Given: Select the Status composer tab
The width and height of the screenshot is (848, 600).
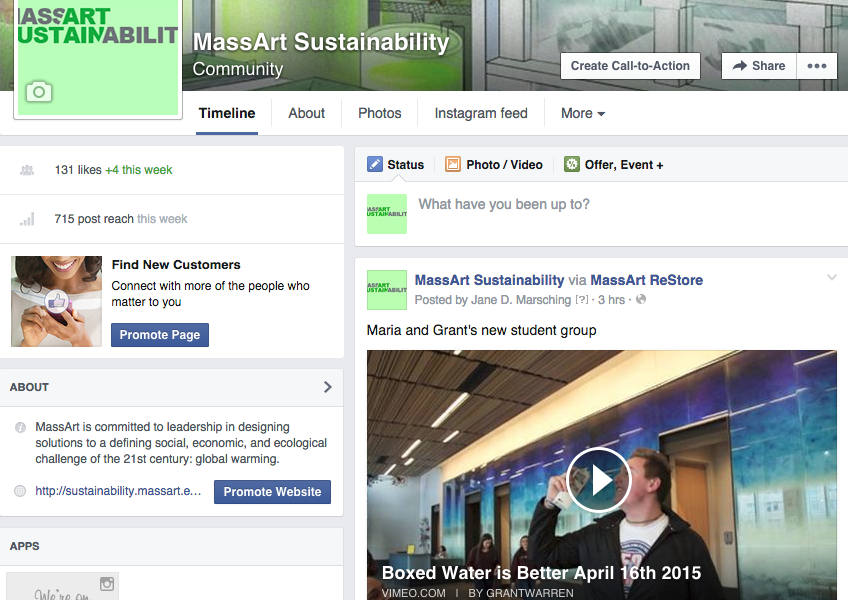Looking at the screenshot, I should pyautogui.click(x=395, y=164).
